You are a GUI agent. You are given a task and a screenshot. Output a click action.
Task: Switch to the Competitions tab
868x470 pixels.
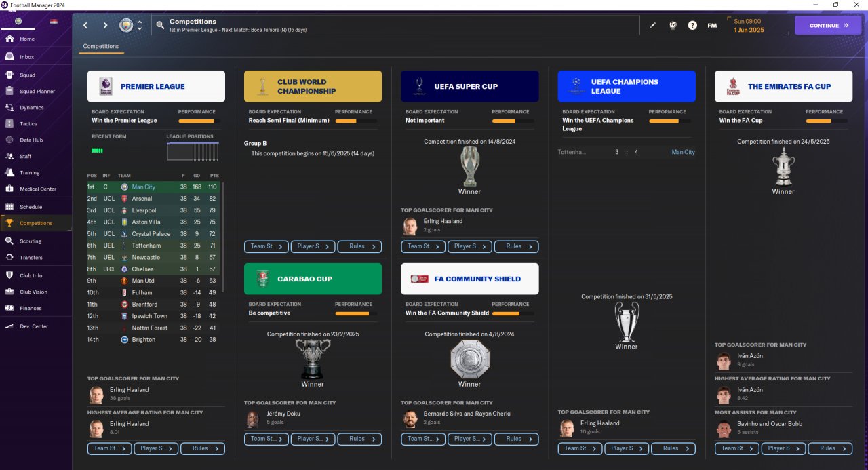tap(100, 47)
